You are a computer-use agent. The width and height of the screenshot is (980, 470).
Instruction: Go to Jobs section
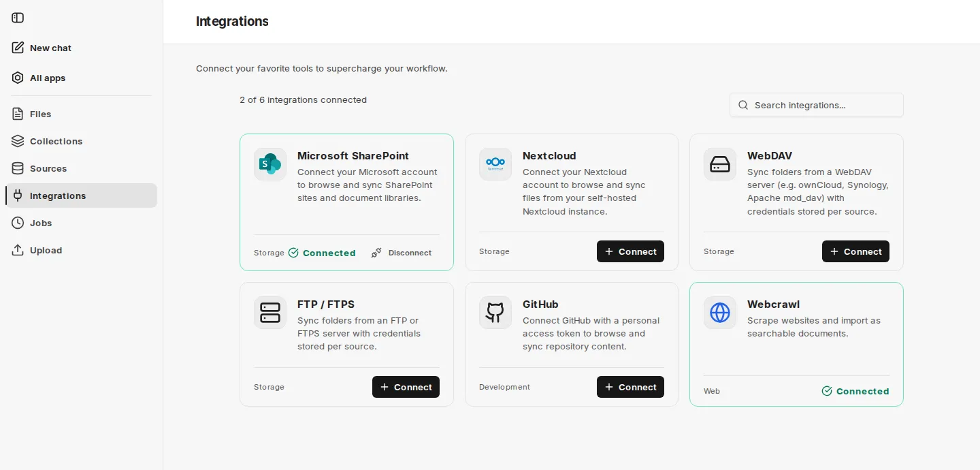coord(81,223)
